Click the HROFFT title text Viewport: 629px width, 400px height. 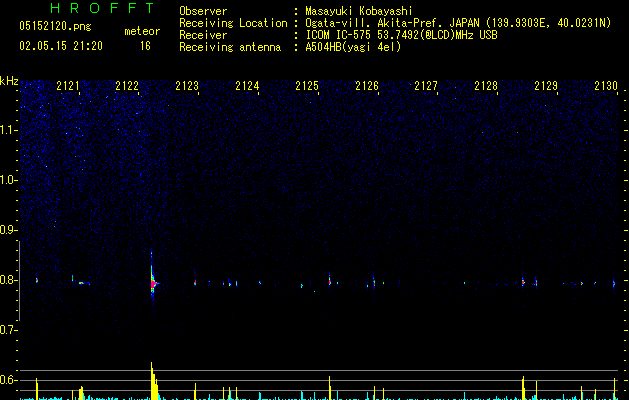[103, 8]
